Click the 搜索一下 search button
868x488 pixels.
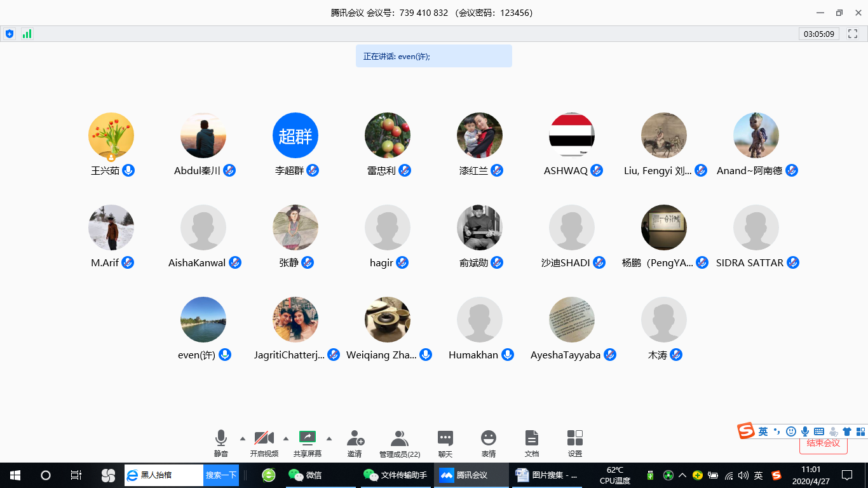click(x=221, y=475)
